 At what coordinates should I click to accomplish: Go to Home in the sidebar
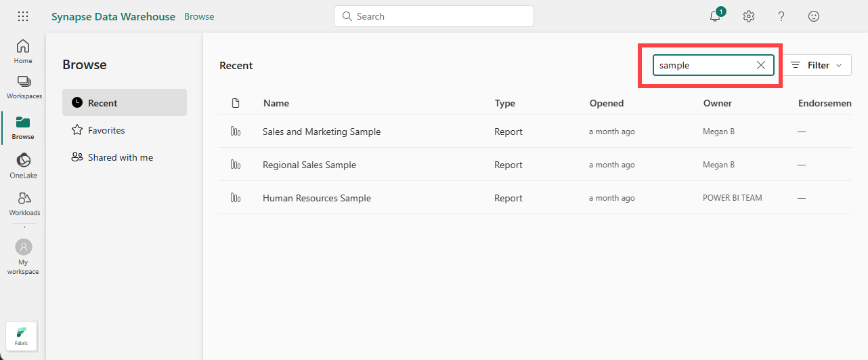click(23, 52)
